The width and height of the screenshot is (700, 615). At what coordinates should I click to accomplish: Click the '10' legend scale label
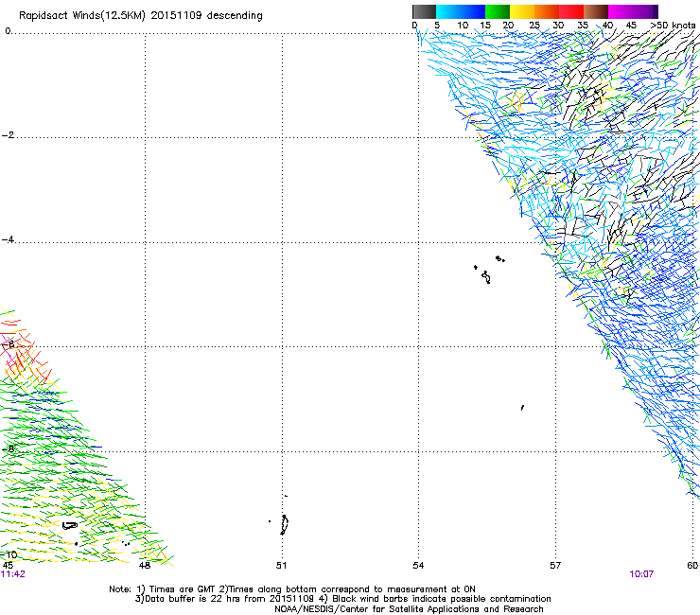pos(463,25)
